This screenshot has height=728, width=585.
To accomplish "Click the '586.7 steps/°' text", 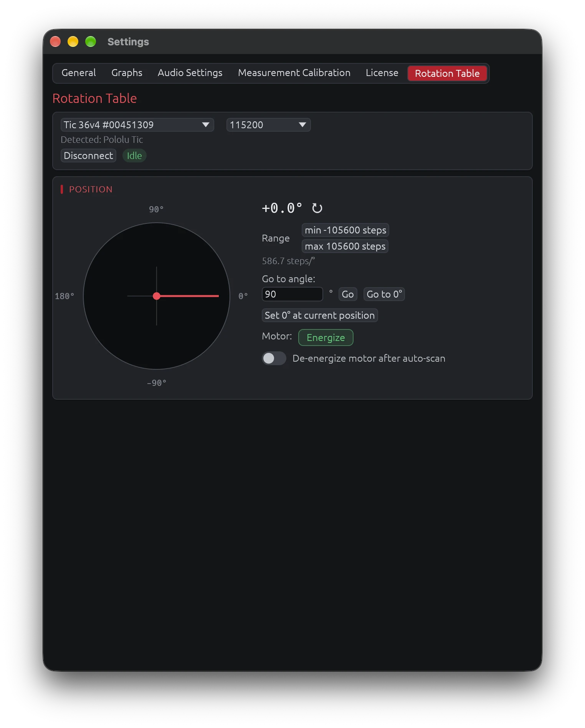I will coord(288,261).
